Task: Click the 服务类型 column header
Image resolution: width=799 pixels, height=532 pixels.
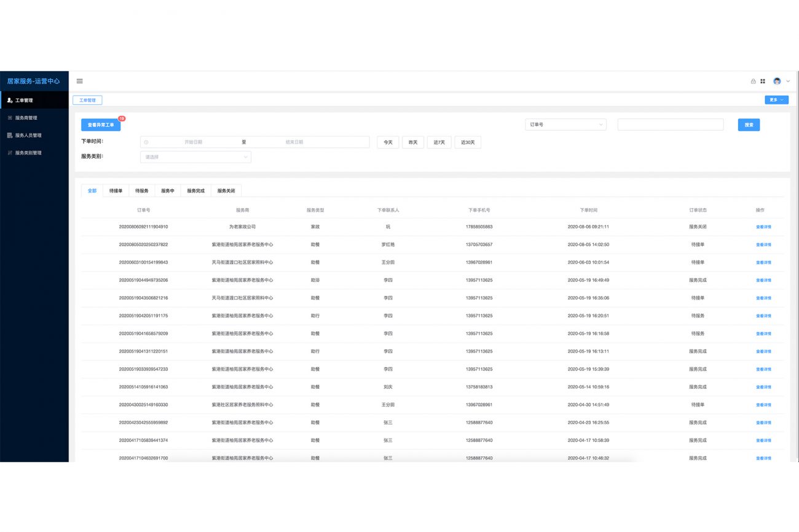Action: click(x=315, y=210)
